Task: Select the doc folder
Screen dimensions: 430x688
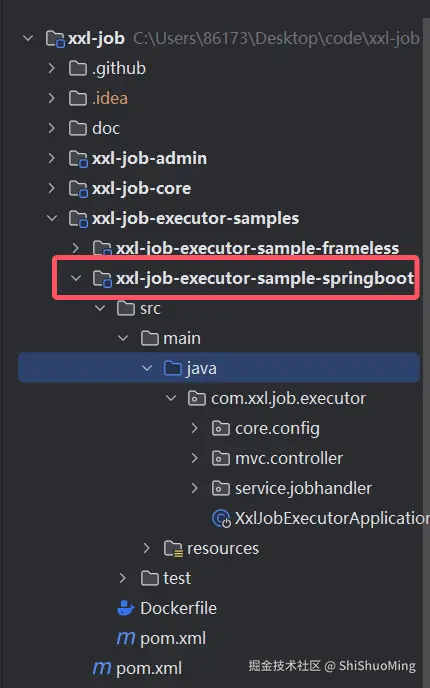Action: pyautogui.click(x=106, y=128)
